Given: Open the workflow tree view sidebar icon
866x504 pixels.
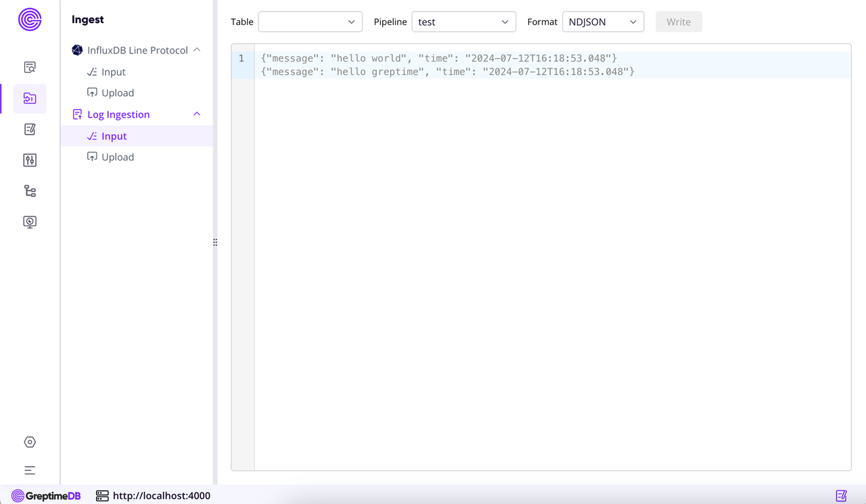Looking at the screenshot, I should [x=30, y=191].
